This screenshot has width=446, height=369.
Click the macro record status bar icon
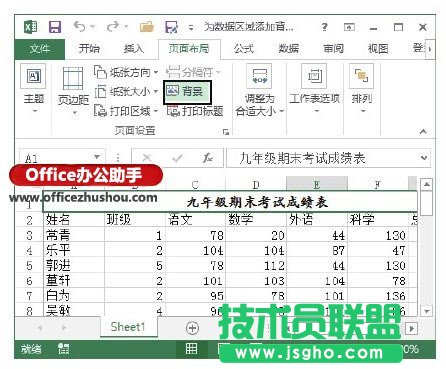pos(63,349)
